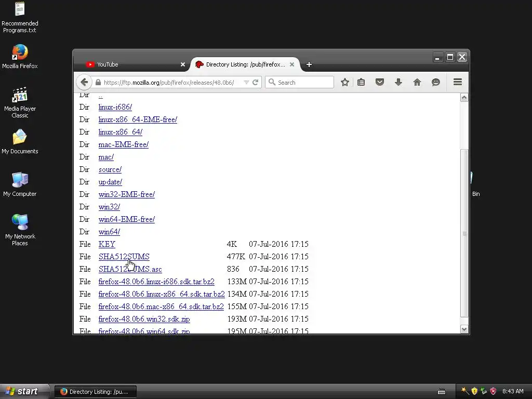This screenshot has width=532, height=399.
Task: Click the vertical scrollbar thumb
Action: click(464, 233)
